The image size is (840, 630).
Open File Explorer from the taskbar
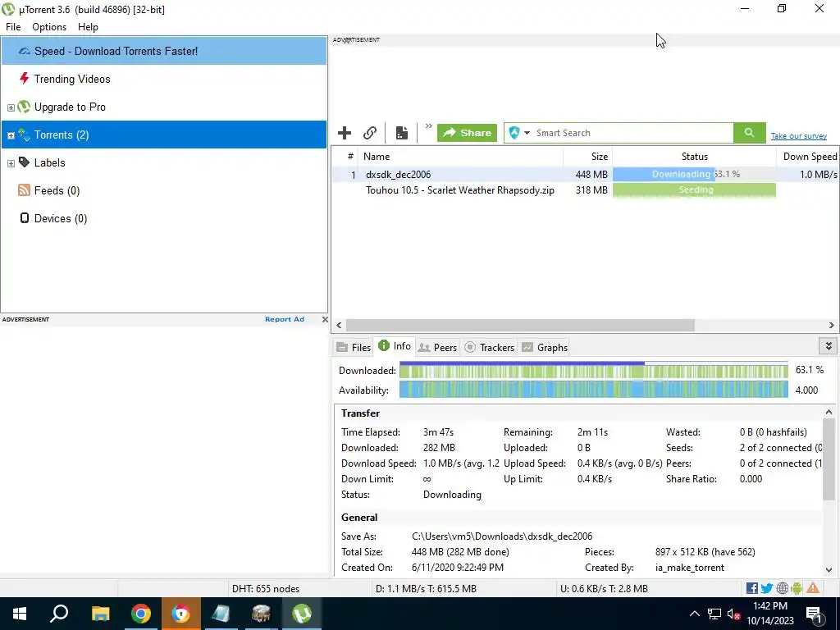(x=100, y=614)
